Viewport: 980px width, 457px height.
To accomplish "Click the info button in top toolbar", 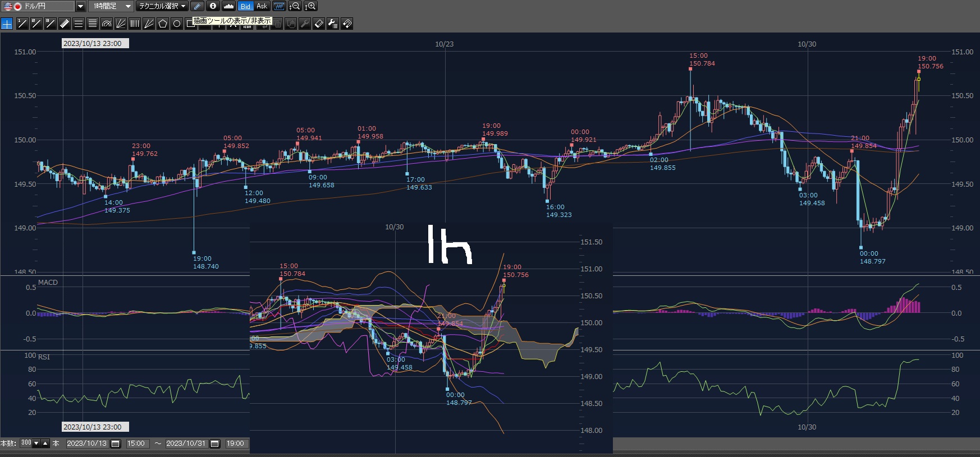I will pyautogui.click(x=213, y=6).
